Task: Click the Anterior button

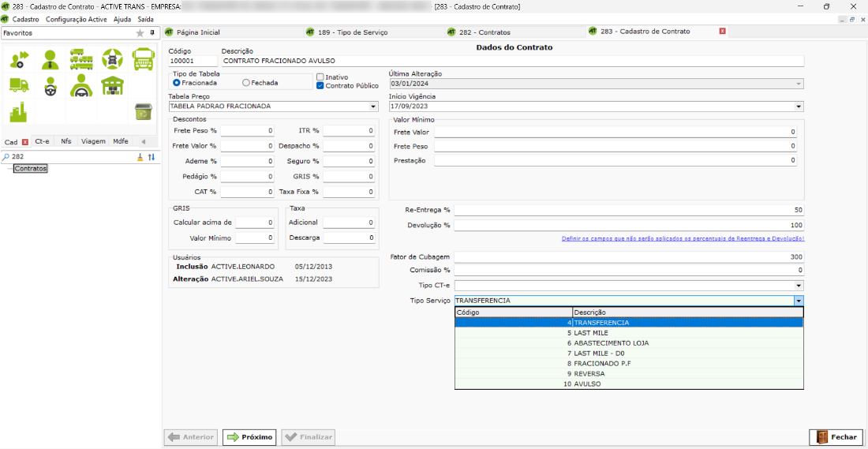Action: [191, 437]
